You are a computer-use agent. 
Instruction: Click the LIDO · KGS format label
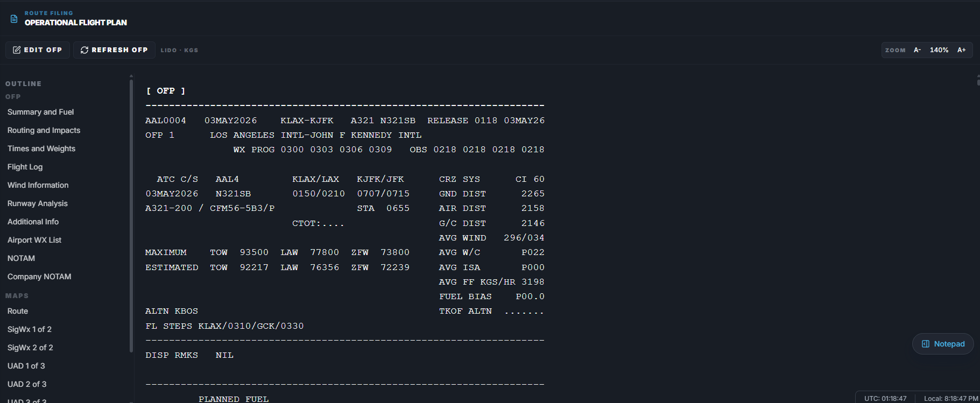click(179, 50)
